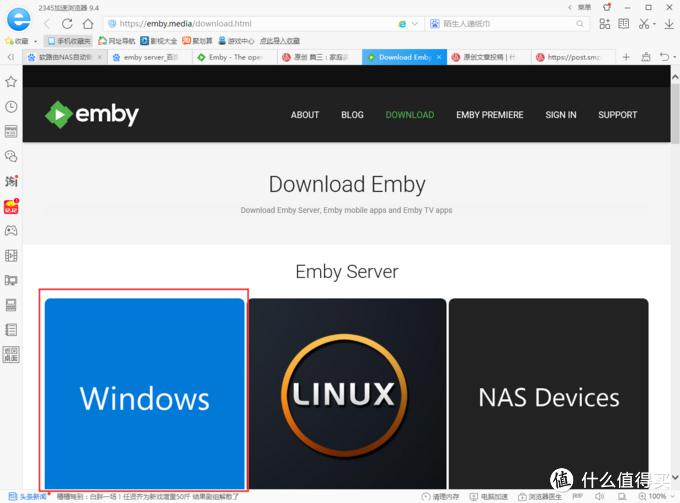Open the 100% zoom level dropdown

(x=656, y=496)
